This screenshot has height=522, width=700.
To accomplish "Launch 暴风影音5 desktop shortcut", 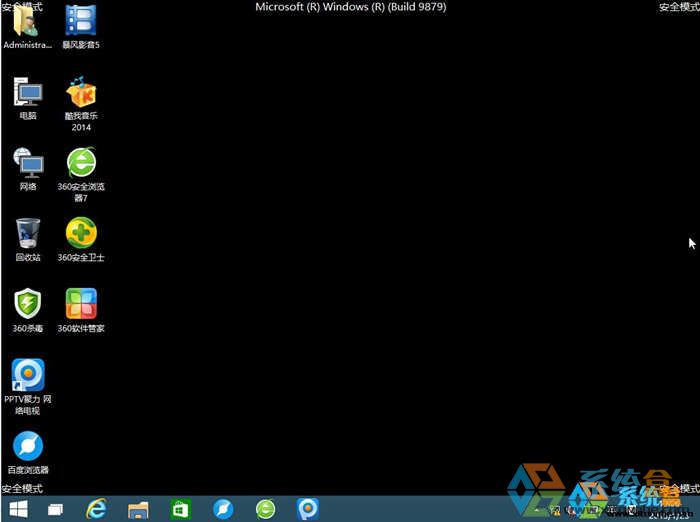I will click(x=81, y=27).
